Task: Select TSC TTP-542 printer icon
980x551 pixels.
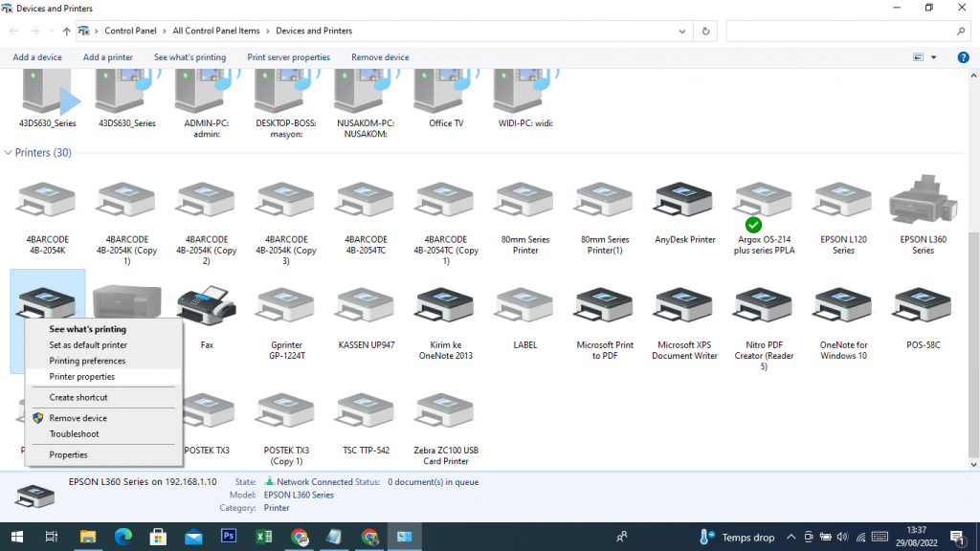Action: [x=365, y=411]
